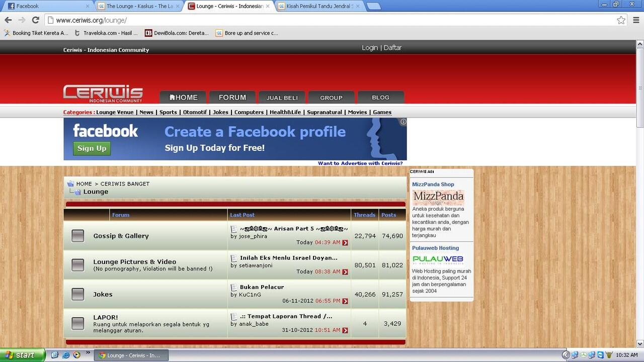Click the Daftar registration link

click(392, 48)
